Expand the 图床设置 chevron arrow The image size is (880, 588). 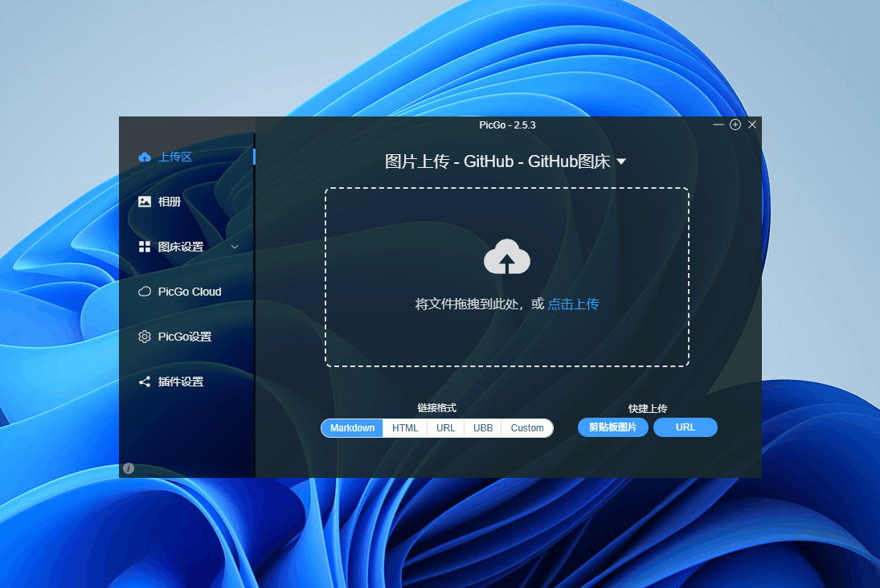tap(235, 247)
